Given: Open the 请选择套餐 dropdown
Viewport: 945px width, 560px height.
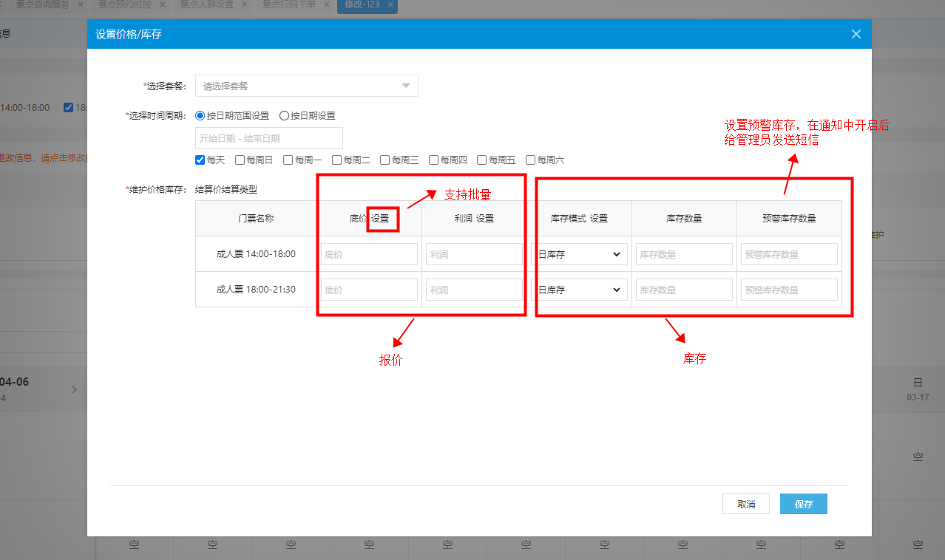Looking at the screenshot, I should click(x=306, y=86).
